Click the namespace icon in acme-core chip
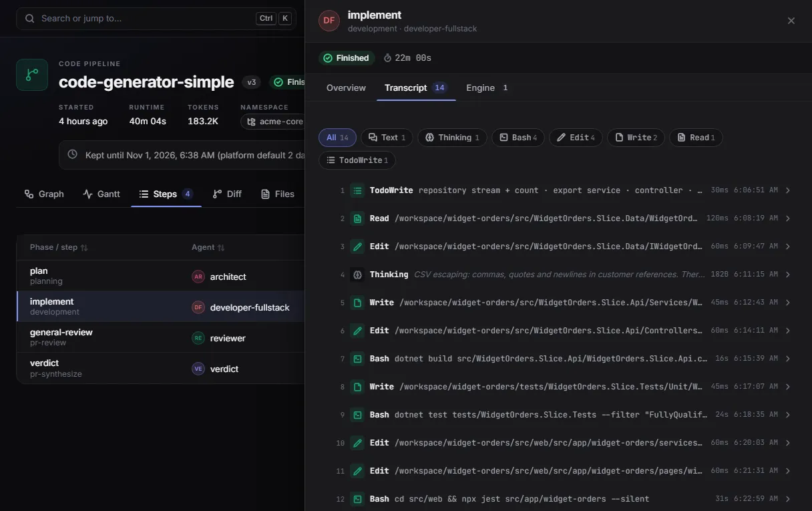 [251, 122]
